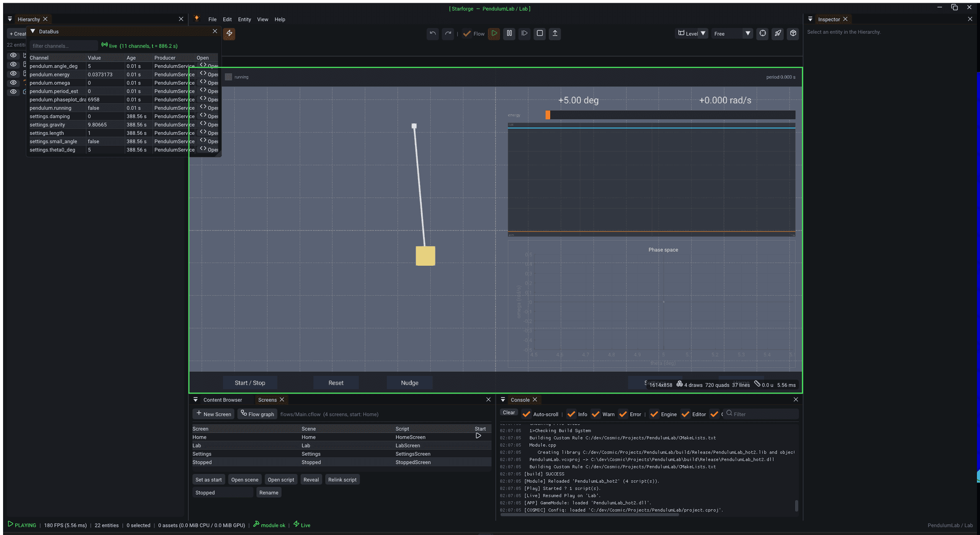Image resolution: width=980 pixels, height=535 pixels.
Task: Toggle visibility eye of last hierarchy entity
Action: coord(13,92)
